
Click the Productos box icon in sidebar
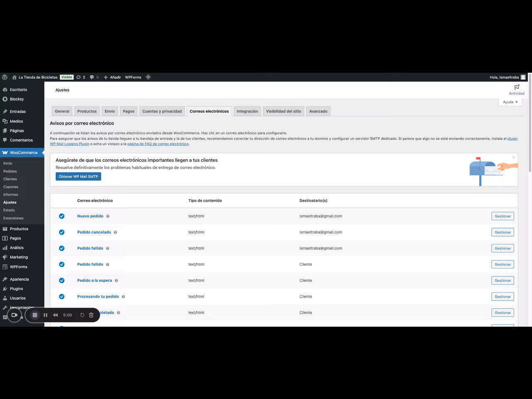click(5, 229)
